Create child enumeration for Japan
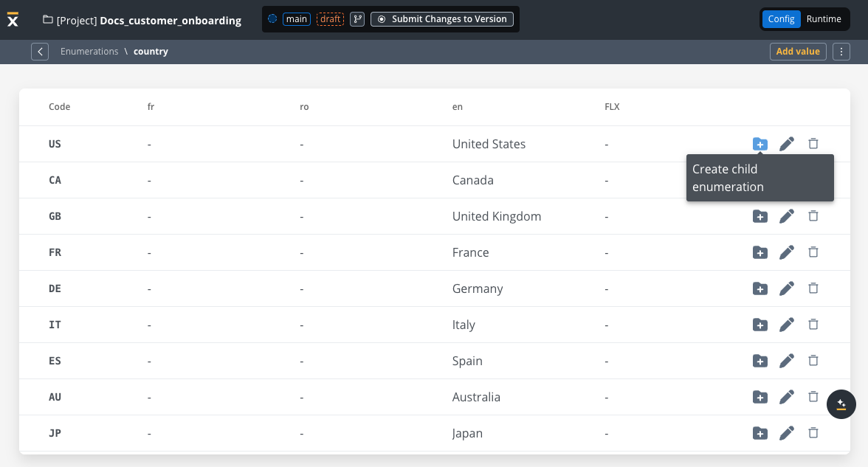 coord(760,433)
